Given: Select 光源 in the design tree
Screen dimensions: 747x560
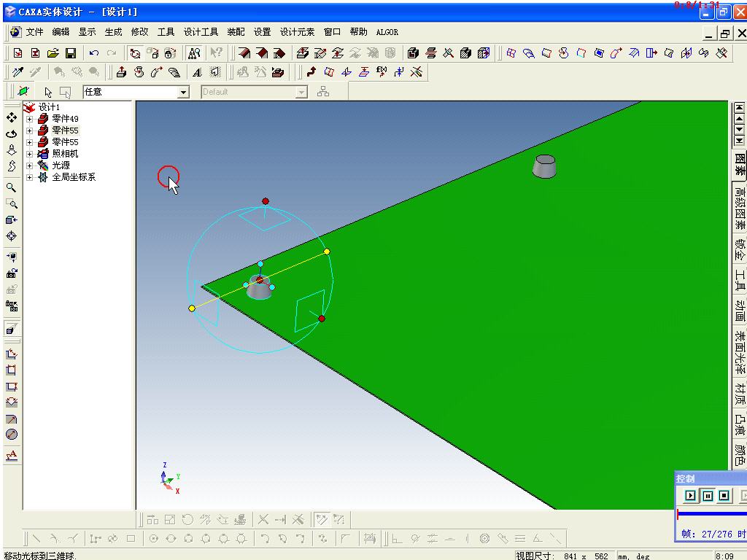Looking at the screenshot, I should (x=61, y=166).
